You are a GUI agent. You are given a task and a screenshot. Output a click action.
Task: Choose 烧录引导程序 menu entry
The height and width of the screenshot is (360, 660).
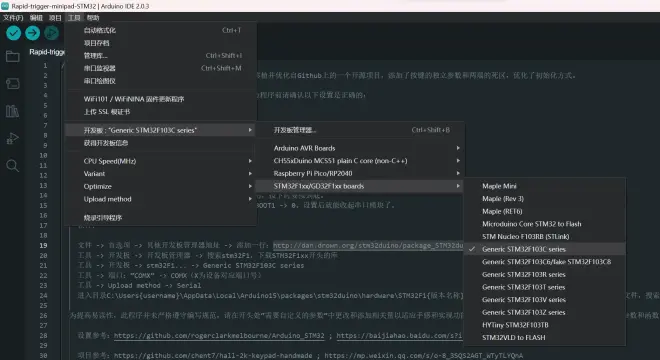(161, 218)
